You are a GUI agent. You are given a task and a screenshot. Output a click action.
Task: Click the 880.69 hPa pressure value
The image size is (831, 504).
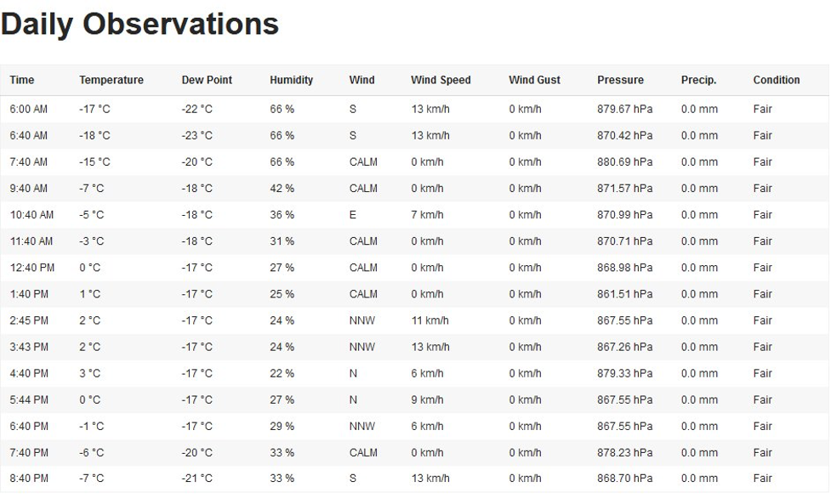[624, 162]
